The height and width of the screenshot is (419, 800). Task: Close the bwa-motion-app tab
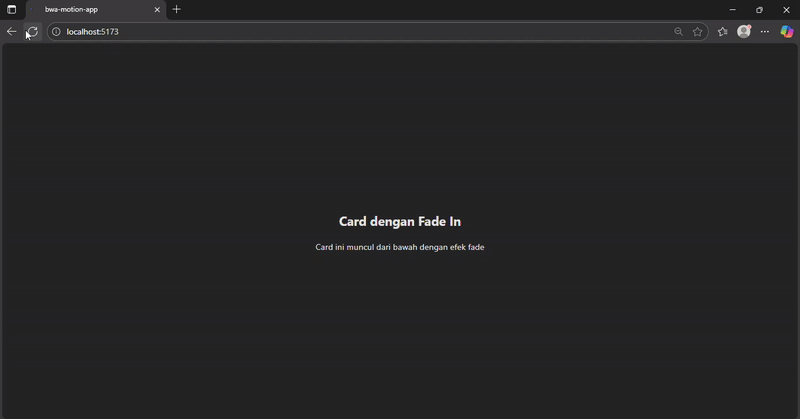coord(157,10)
